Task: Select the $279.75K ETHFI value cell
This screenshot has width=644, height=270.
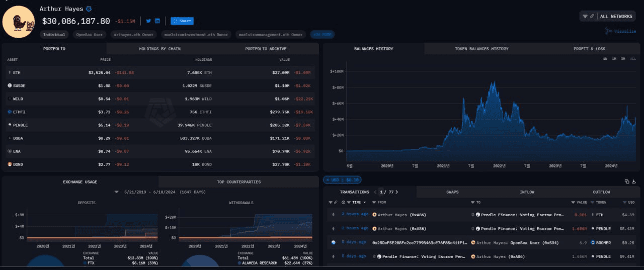Action: (282, 112)
